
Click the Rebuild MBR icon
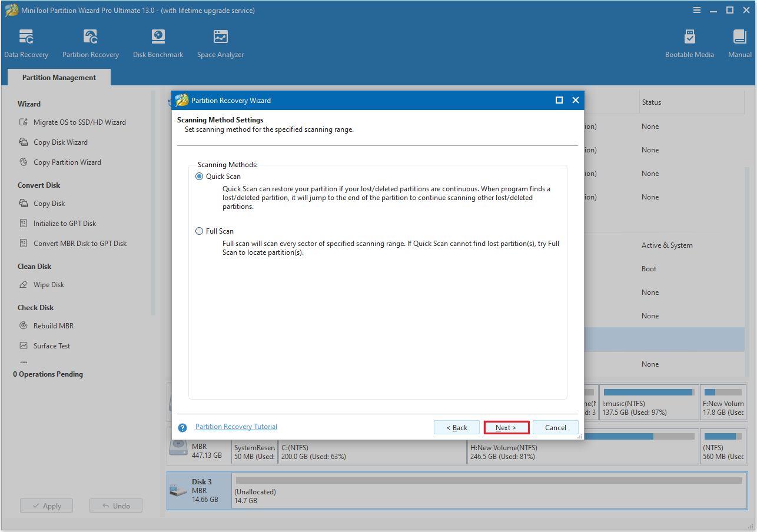pos(24,326)
